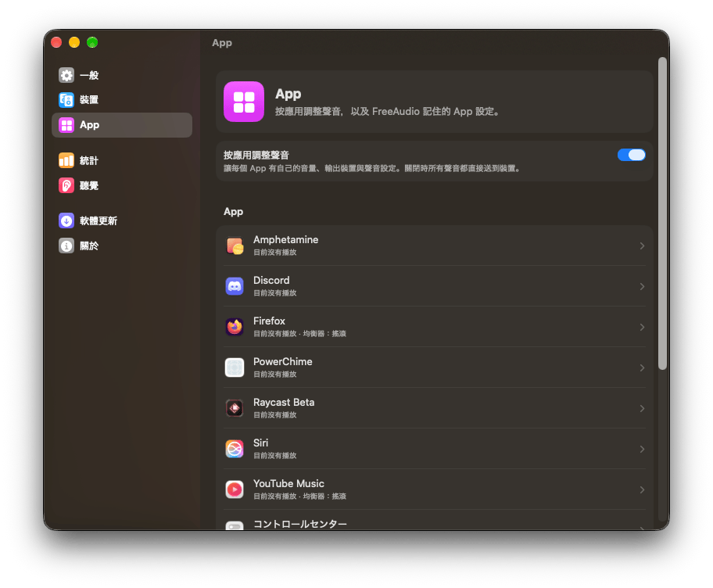Screen dimensions: 713x588
Task: Expand the Siri row chevron
Action: coord(642,449)
